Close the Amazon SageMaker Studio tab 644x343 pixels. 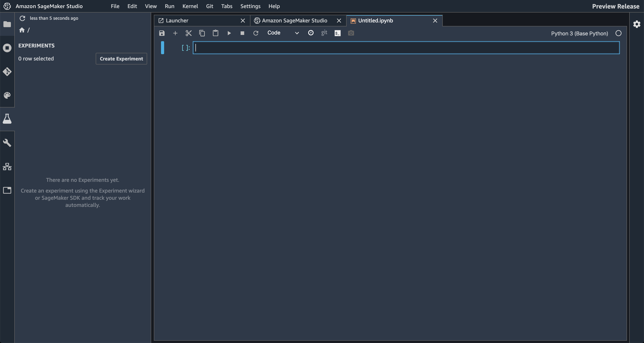pos(339,21)
